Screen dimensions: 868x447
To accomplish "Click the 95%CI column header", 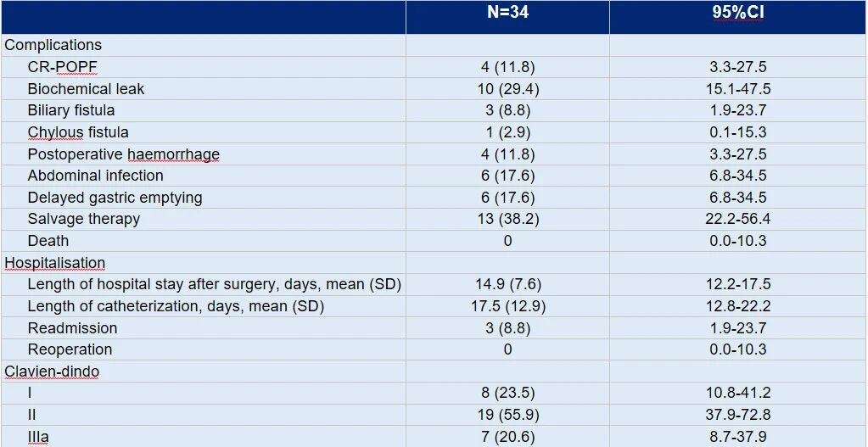I will [738, 14].
